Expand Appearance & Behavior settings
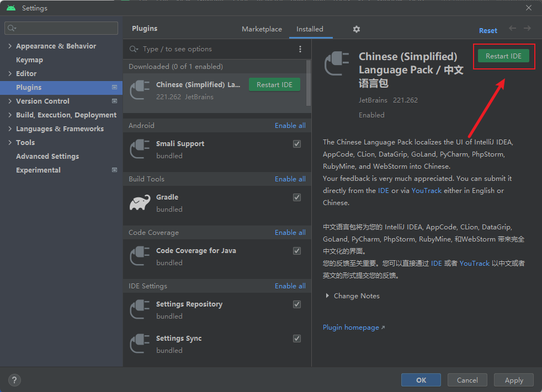542x392 pixels. tap(10, 46)
